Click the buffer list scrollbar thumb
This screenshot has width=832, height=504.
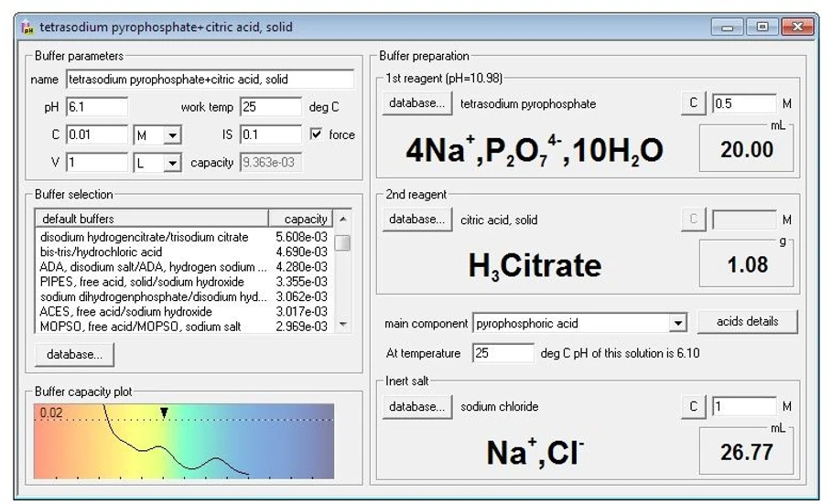(342, 243)
